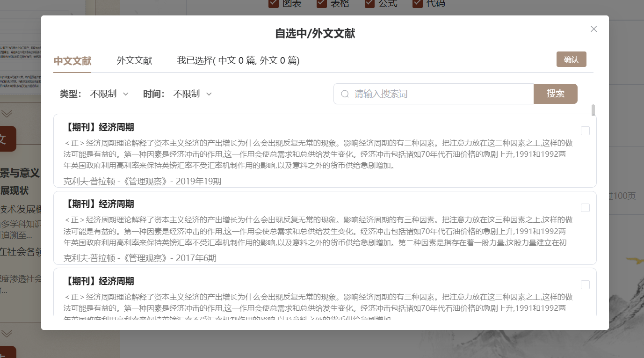The height and width of the screenshot is (358, 644).
Task: Check the 2019年19期 经济周期 article checkbox
Action: pyautogui.click(x=585, y=131)
